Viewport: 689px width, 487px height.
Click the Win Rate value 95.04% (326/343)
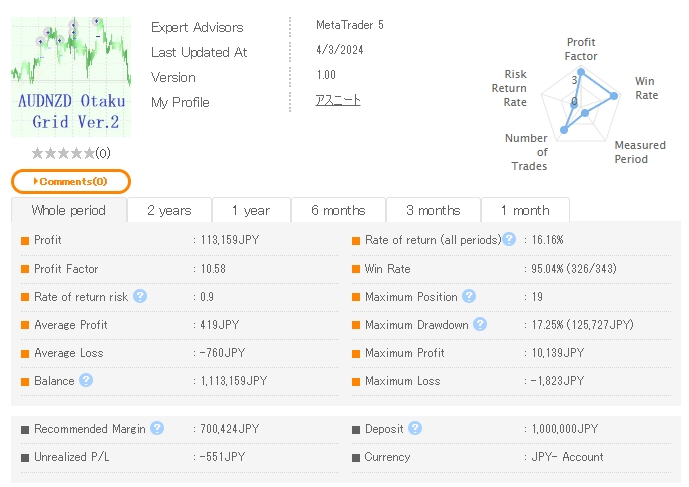pos(574,269)
